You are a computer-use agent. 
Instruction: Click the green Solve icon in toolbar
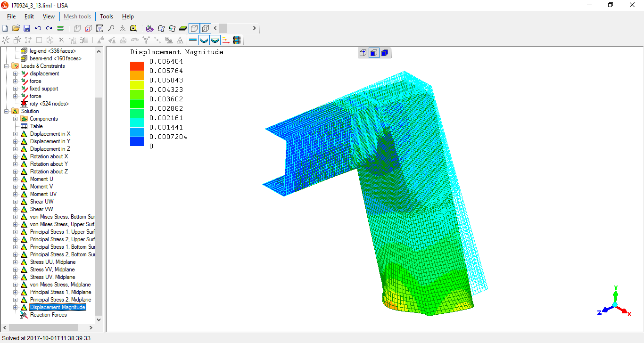[x=60, y=28]
